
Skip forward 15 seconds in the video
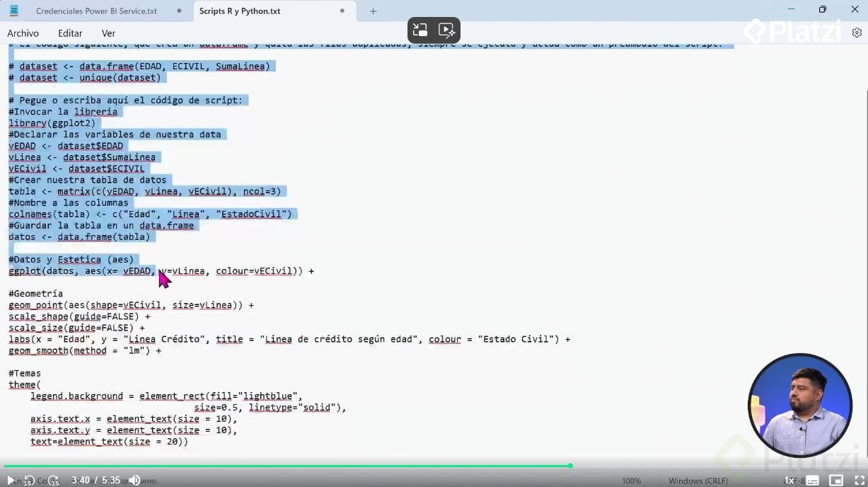[x=53, y=481]
